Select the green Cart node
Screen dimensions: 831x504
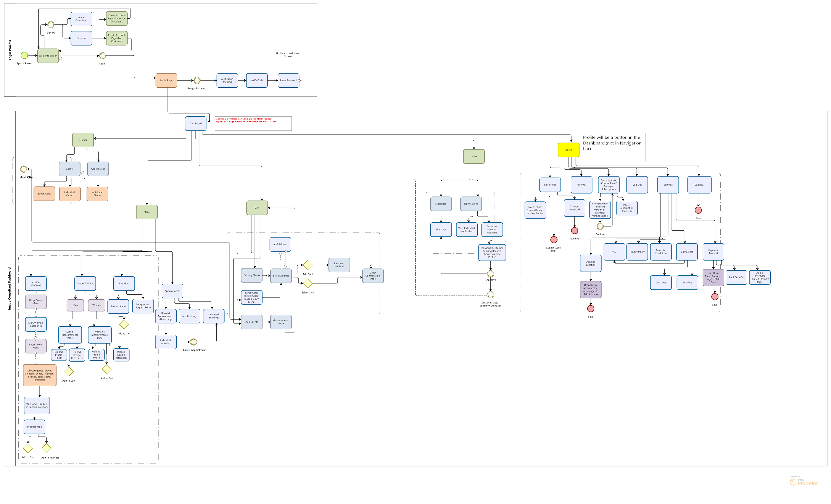257,208
